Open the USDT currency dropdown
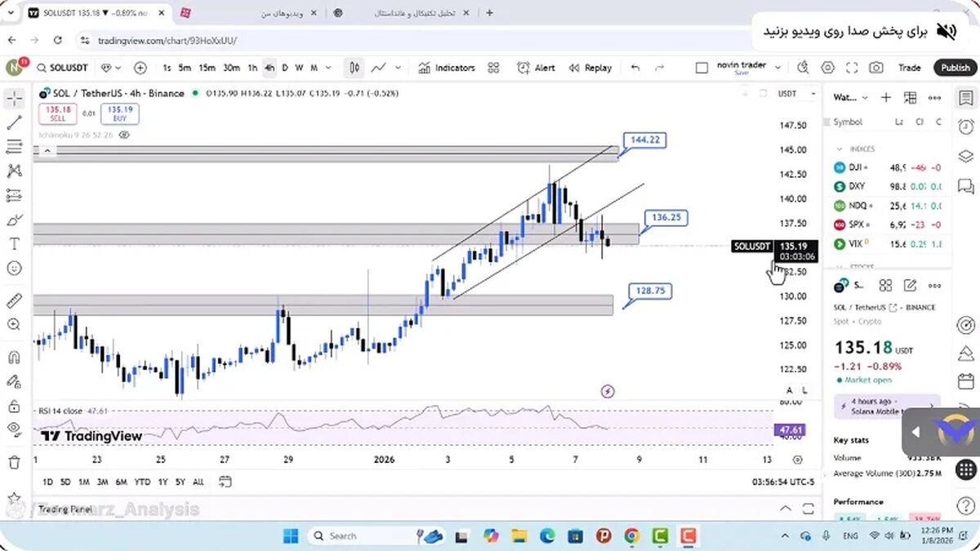 [796, 94]
